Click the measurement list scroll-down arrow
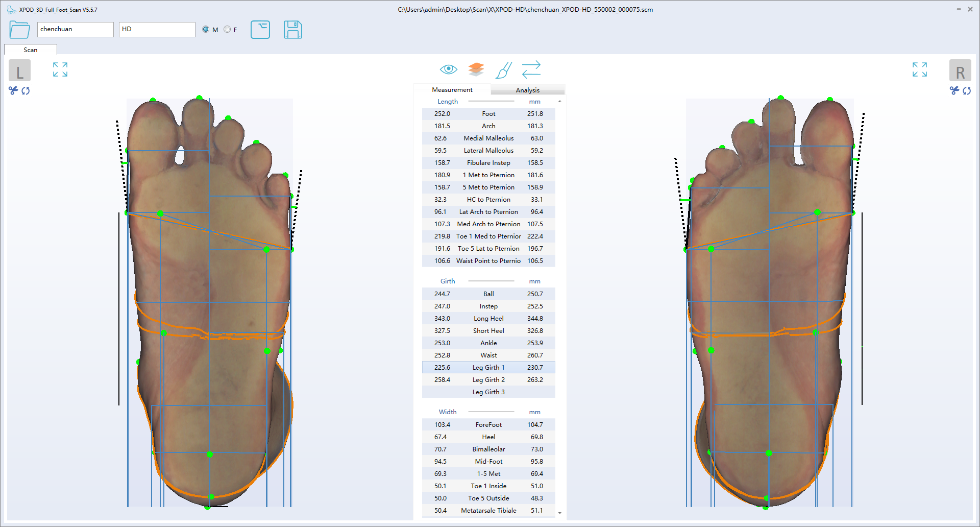This screenshot has width=980, height=527. pyautogui.click(x=560, y=513)
